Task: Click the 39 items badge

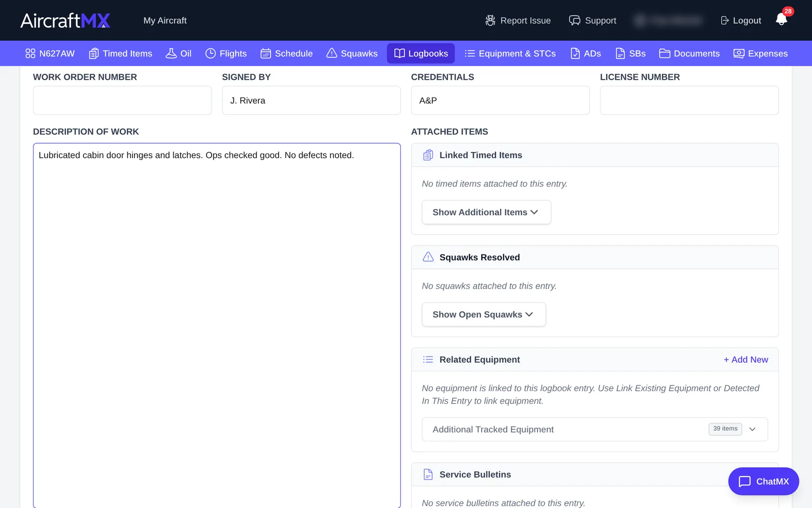Action: (725, 429)
